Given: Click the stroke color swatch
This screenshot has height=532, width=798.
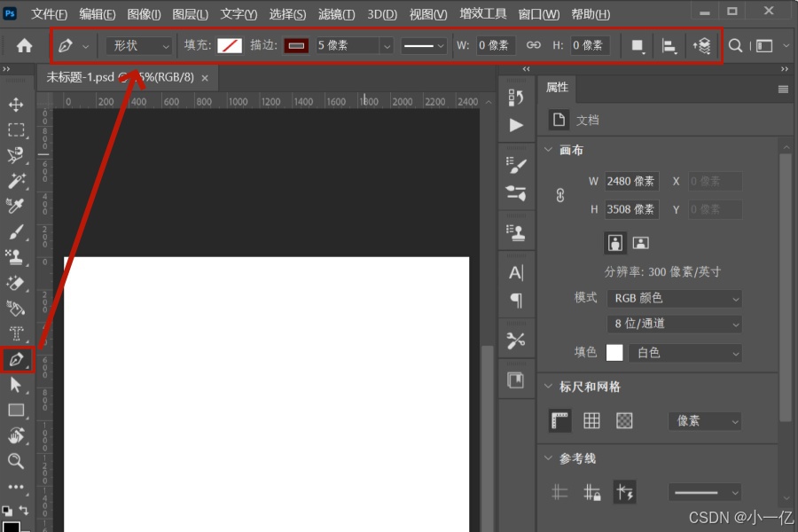Looking at the screenshot, I should click(x=296, y=46).
